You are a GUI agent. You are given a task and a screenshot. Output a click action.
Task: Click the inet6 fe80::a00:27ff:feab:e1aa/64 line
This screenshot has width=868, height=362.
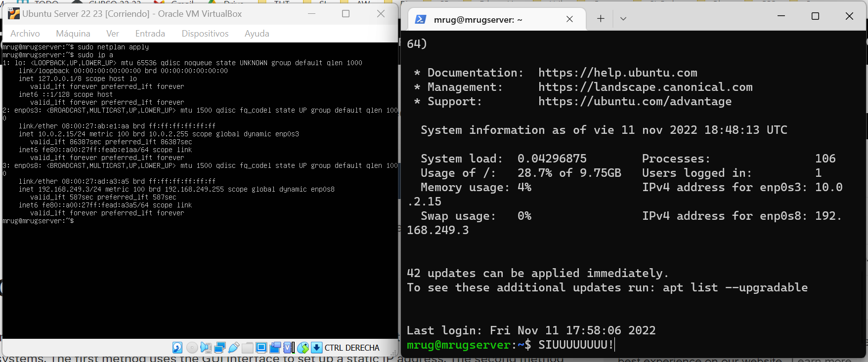pos(105,150)
